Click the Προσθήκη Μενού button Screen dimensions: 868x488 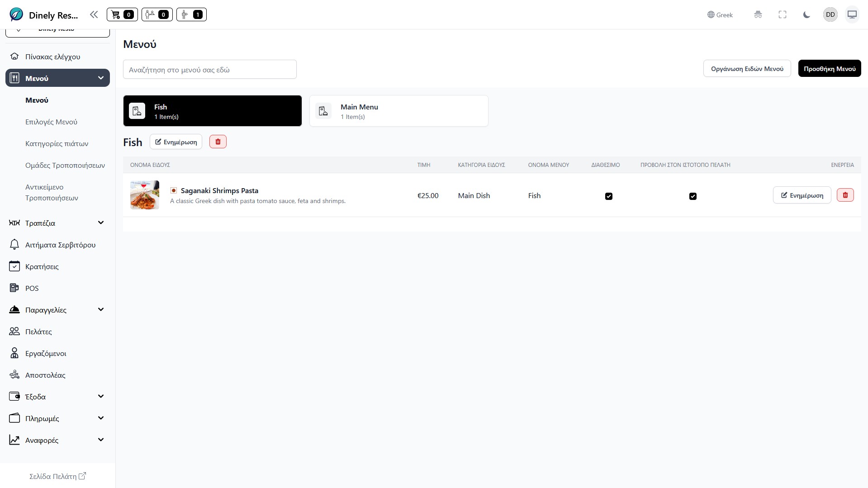coord(829,69)
